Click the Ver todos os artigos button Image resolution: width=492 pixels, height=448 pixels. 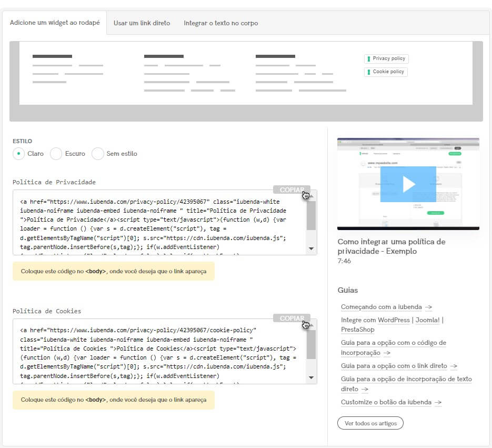pyautogui.click(x=370, y=423)
